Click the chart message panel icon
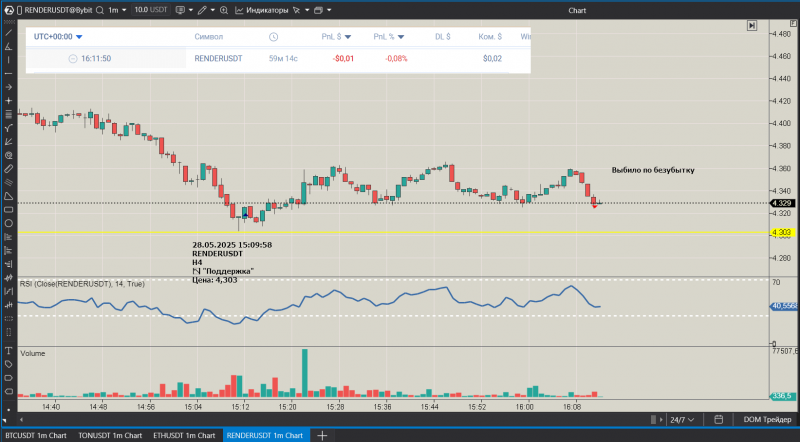The width and height of the screenshot is (800, 442). (x=180, y=10)
